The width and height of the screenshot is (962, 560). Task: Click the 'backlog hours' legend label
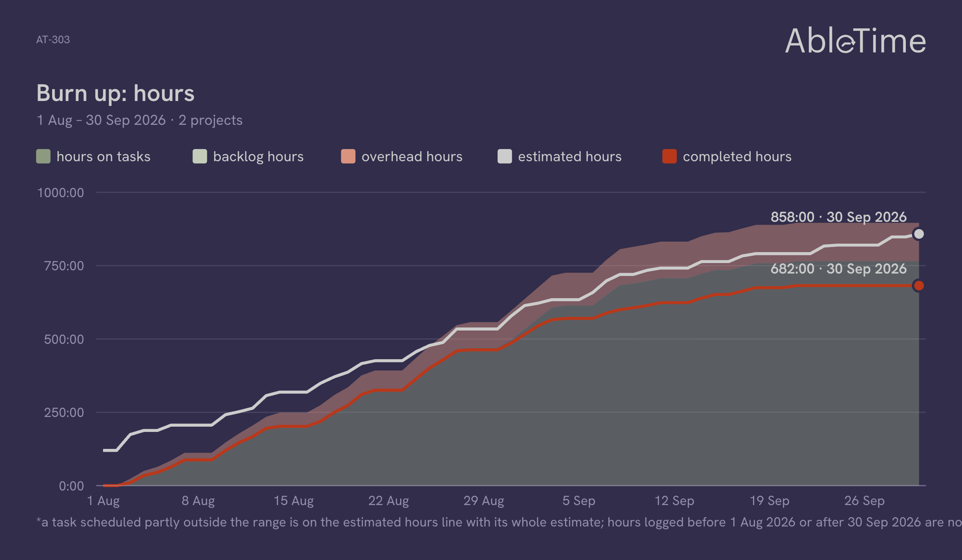(x=258, y=157)
